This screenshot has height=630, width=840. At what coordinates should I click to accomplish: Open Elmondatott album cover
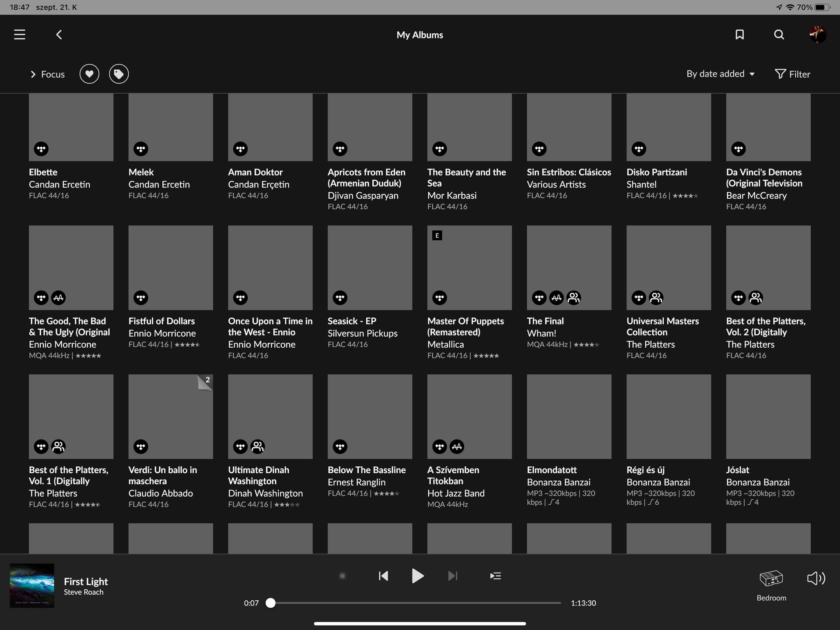[x=569, y=416]
